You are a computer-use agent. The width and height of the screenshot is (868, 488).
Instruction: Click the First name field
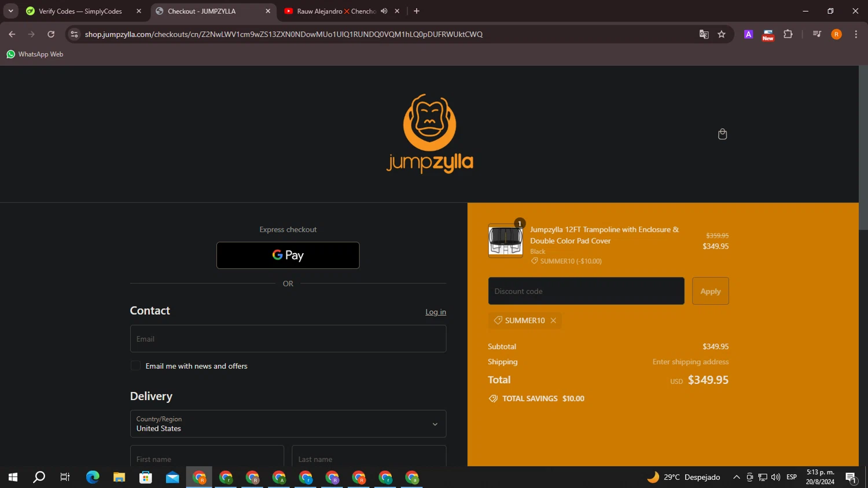point(207,456)
